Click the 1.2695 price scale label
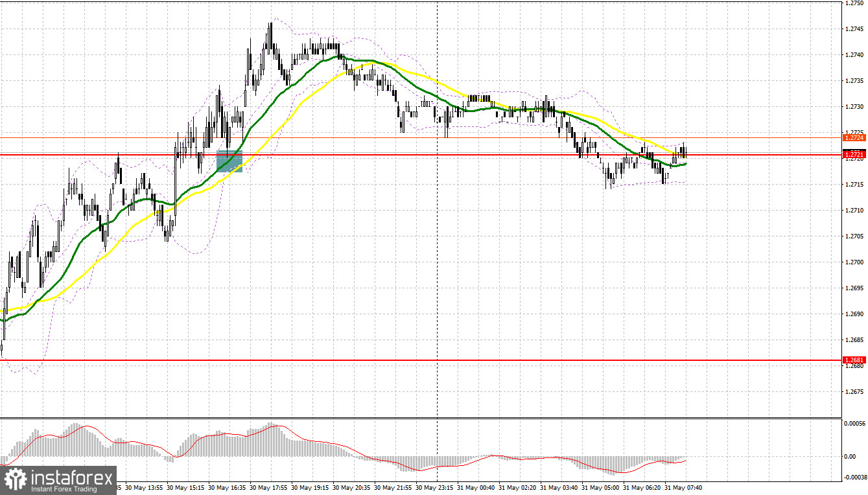Viewport: 868px width, 495px height. point(854,288)
